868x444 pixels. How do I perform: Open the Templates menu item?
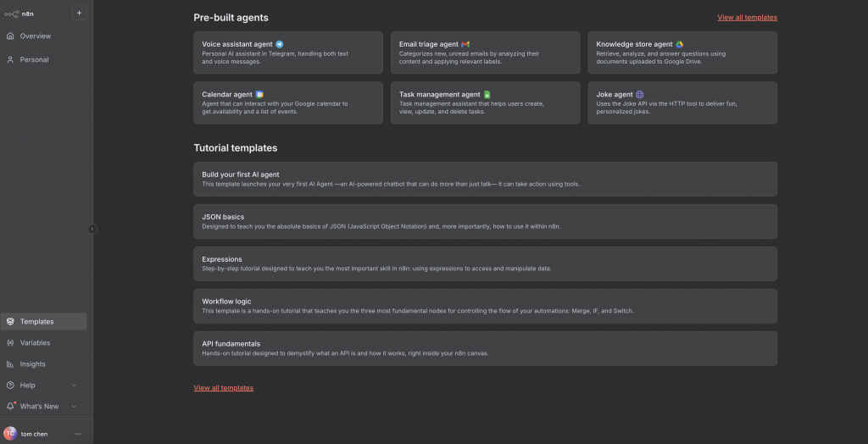(36, 322)
